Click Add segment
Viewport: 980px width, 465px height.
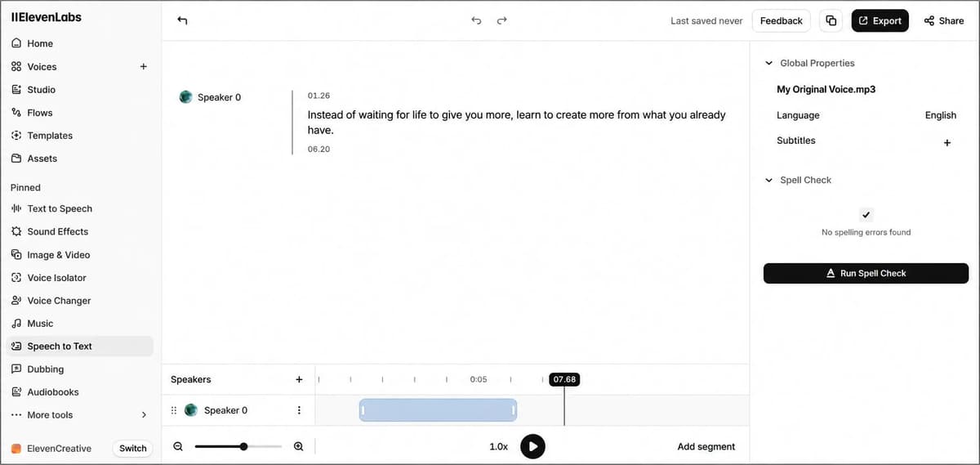click(706, 447)
